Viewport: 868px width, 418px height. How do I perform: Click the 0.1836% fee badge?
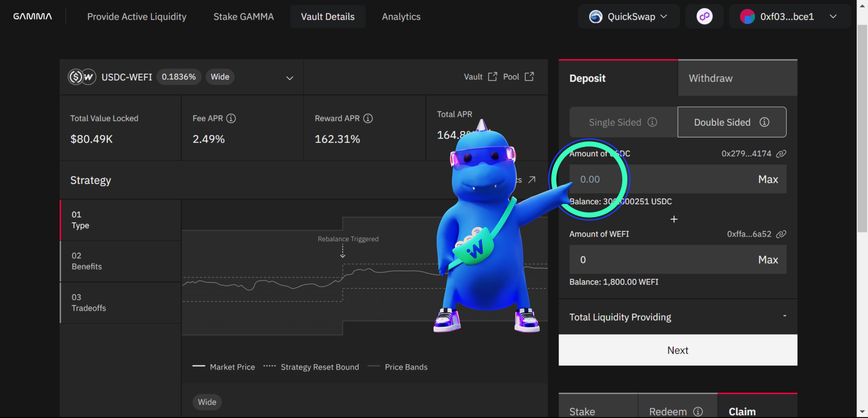tap(179, 77)
